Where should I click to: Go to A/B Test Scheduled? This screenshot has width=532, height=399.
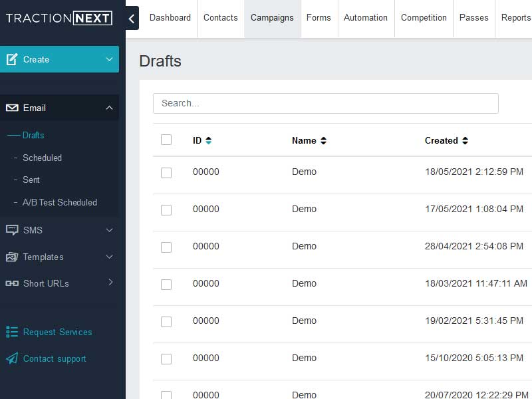[59, 202]
